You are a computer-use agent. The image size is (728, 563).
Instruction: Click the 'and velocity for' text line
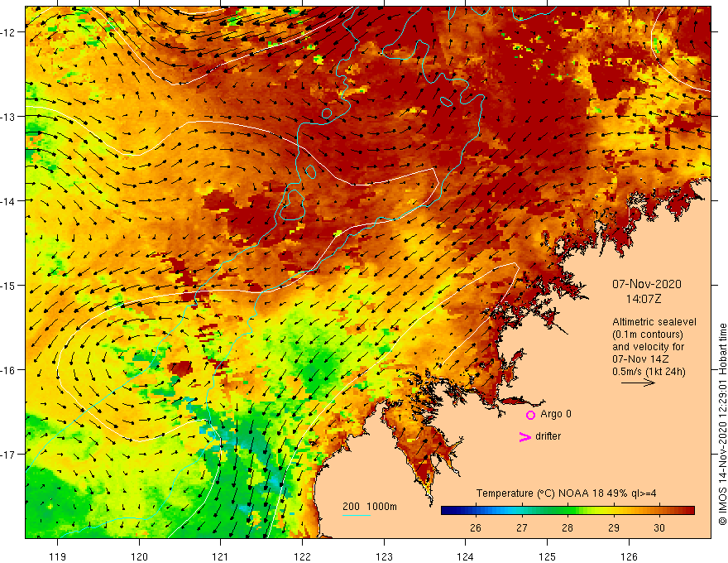(x=648, y=347)
